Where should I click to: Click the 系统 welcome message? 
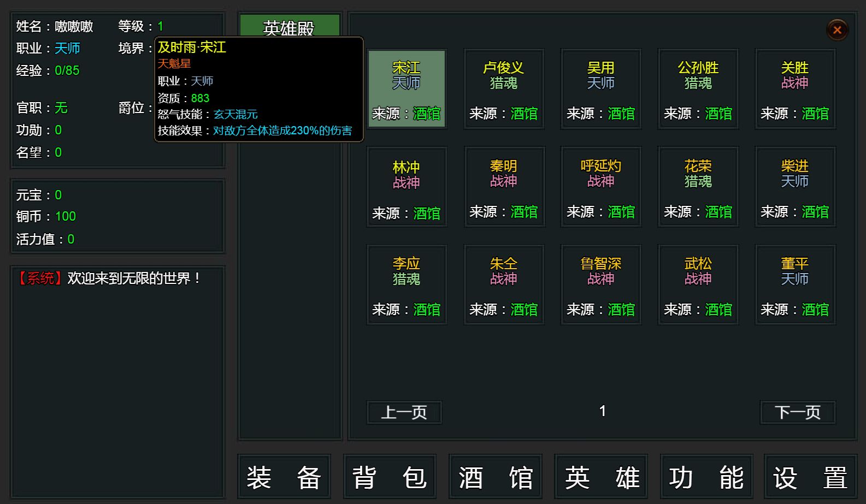108,278
